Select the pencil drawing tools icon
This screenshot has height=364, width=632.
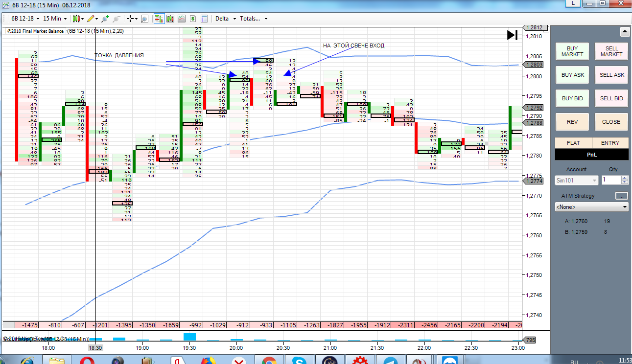point(90,19)
